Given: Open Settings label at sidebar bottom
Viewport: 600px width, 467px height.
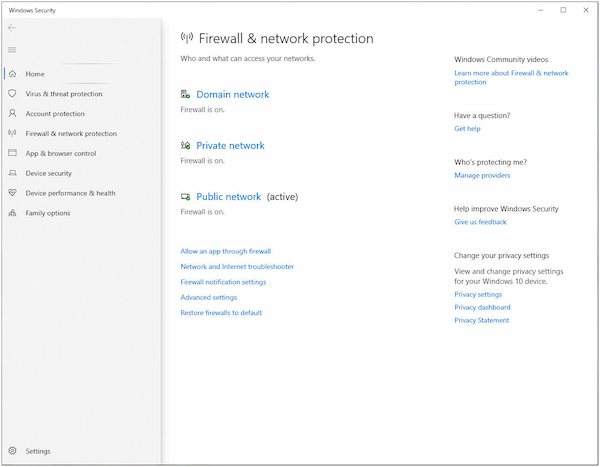Looking at the screenshot, I should pyautogui.click(x=38, y=451).
